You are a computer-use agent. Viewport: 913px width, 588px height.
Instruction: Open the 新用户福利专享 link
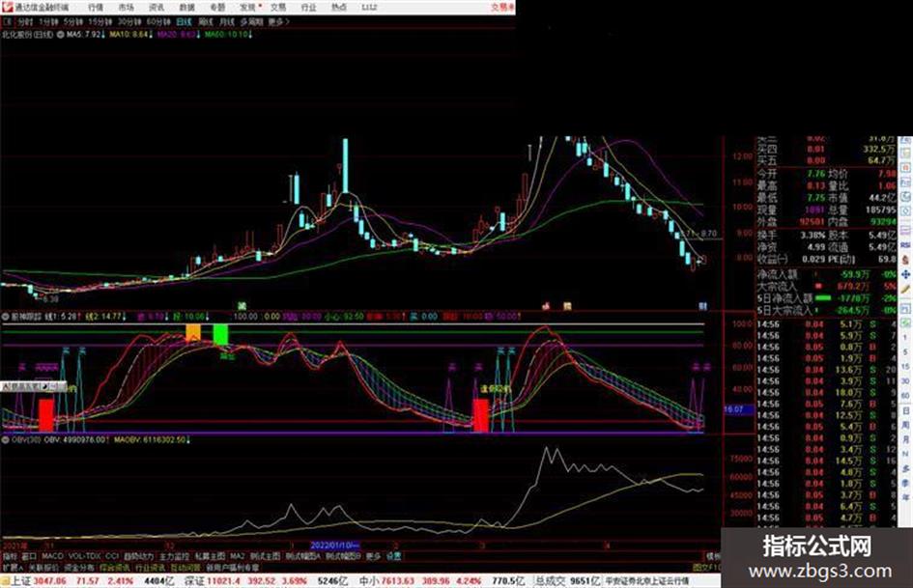(x=233, y=567)
